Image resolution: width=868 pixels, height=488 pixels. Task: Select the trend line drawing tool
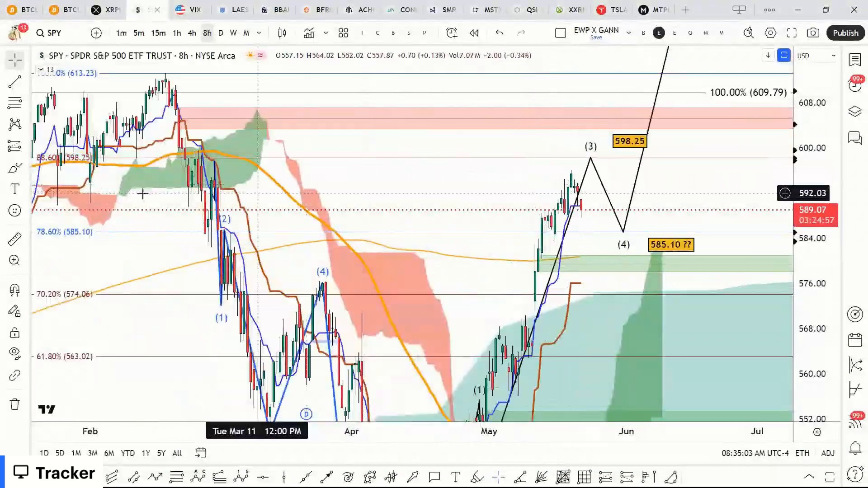(x=14, y=82)
